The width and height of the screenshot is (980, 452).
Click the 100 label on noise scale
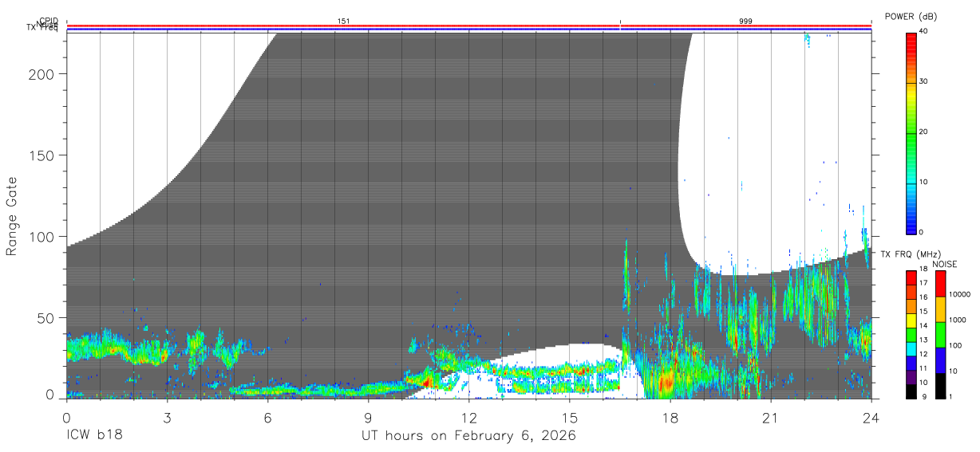[x=957, y=346]
